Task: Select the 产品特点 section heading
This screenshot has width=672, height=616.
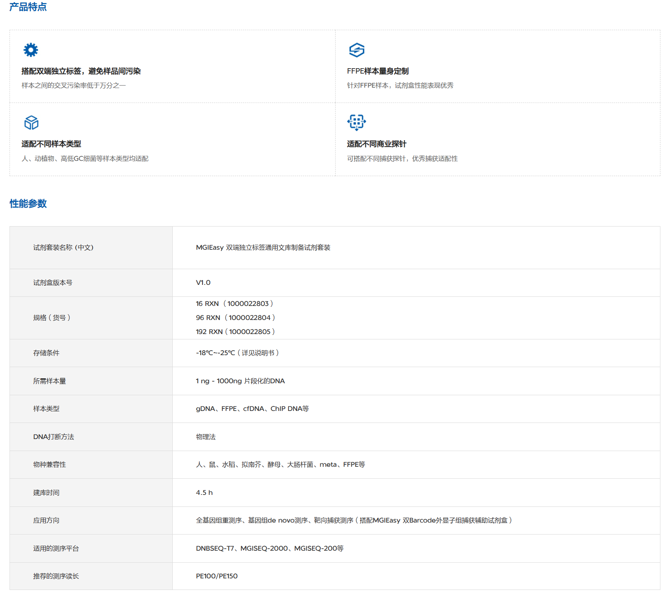Action: click(x=28, y=7)
